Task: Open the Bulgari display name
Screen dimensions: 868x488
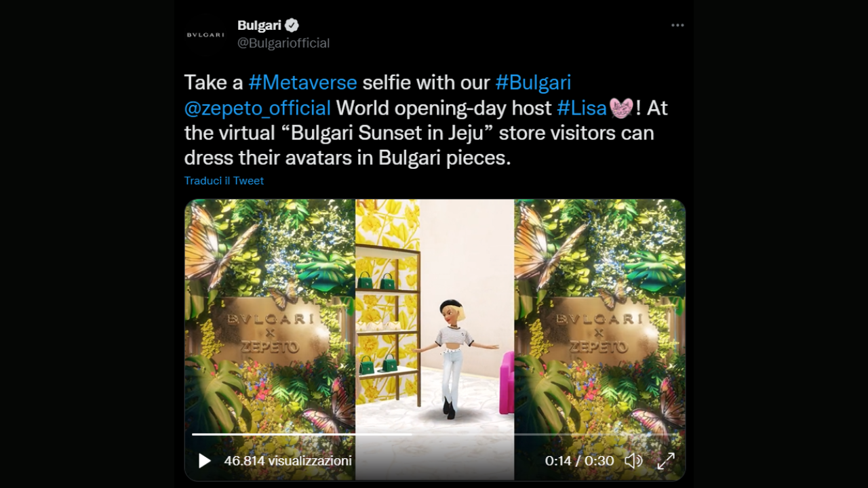Action: [259, 26]
